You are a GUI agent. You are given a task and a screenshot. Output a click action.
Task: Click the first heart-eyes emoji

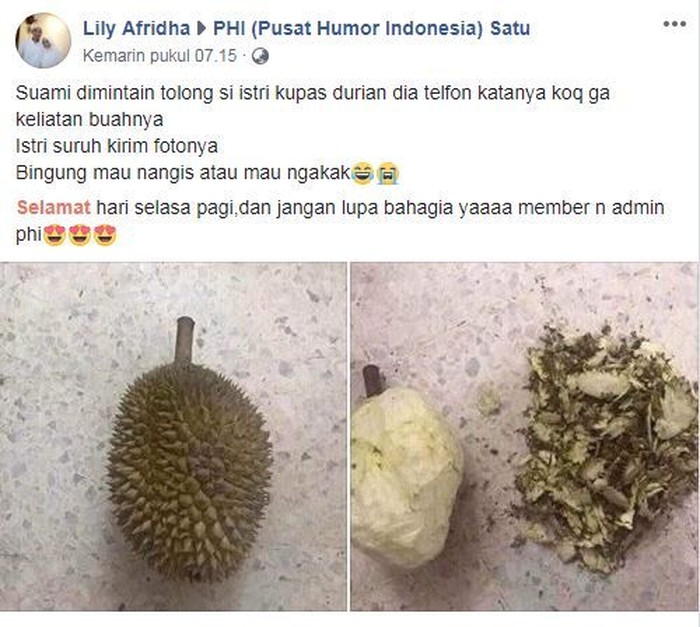[x=54, y=235]
